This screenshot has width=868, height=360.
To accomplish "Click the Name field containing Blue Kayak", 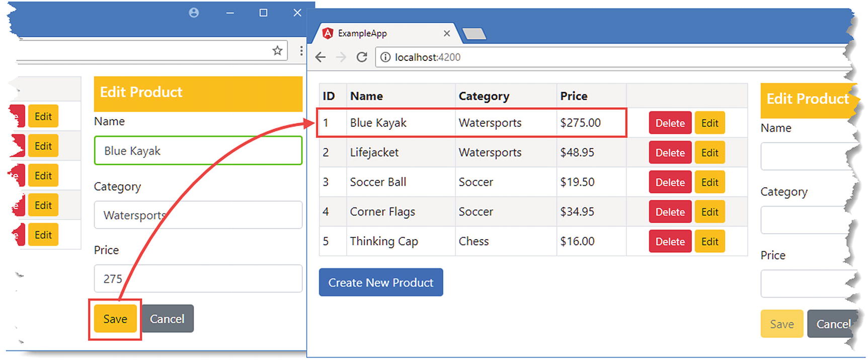I will 198,151.
